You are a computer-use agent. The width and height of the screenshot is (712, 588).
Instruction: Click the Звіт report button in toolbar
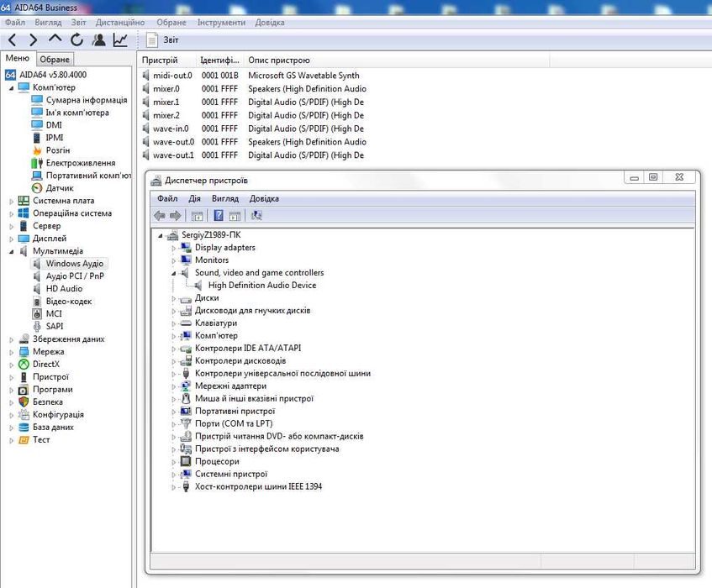point(162,40)
